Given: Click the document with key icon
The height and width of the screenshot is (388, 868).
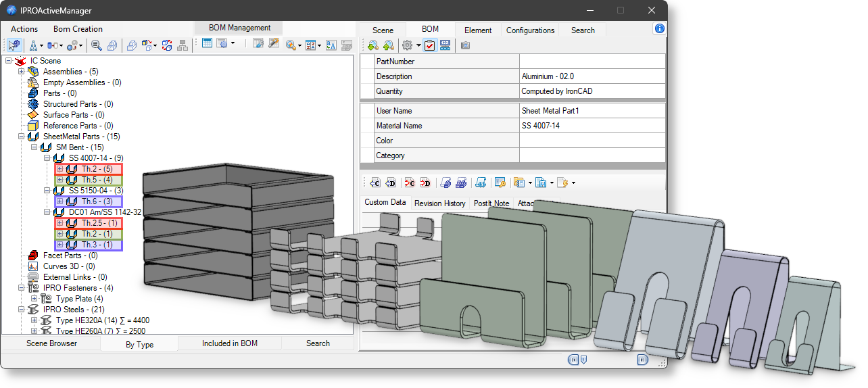Looking at the screenshot, I should [500, 183].
